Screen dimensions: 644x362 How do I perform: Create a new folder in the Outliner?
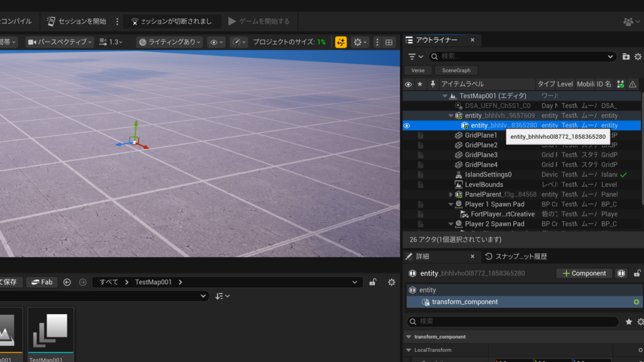[626, 57]
